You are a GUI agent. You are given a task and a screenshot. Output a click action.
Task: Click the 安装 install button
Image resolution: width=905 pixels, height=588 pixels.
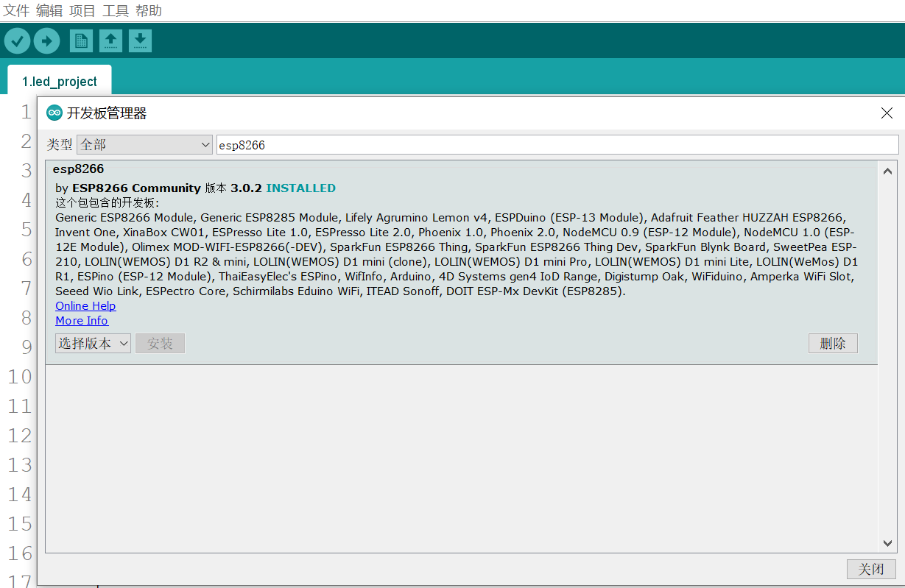click(160, 344)
